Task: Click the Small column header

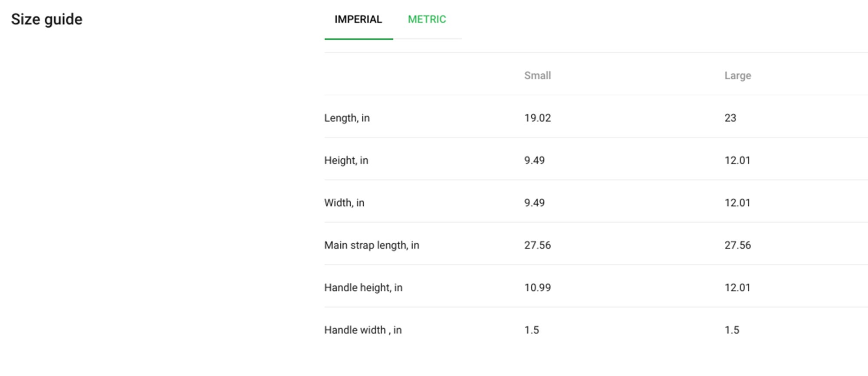Action: tap(537, 75)
